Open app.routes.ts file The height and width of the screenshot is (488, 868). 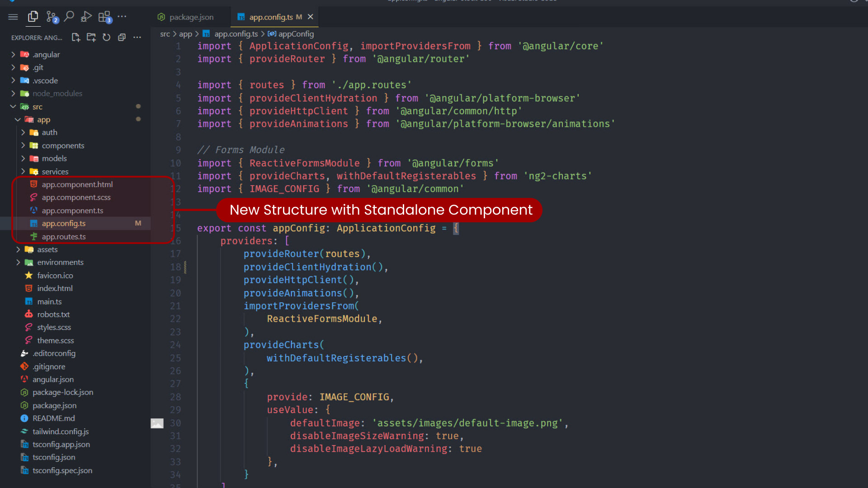64,237
